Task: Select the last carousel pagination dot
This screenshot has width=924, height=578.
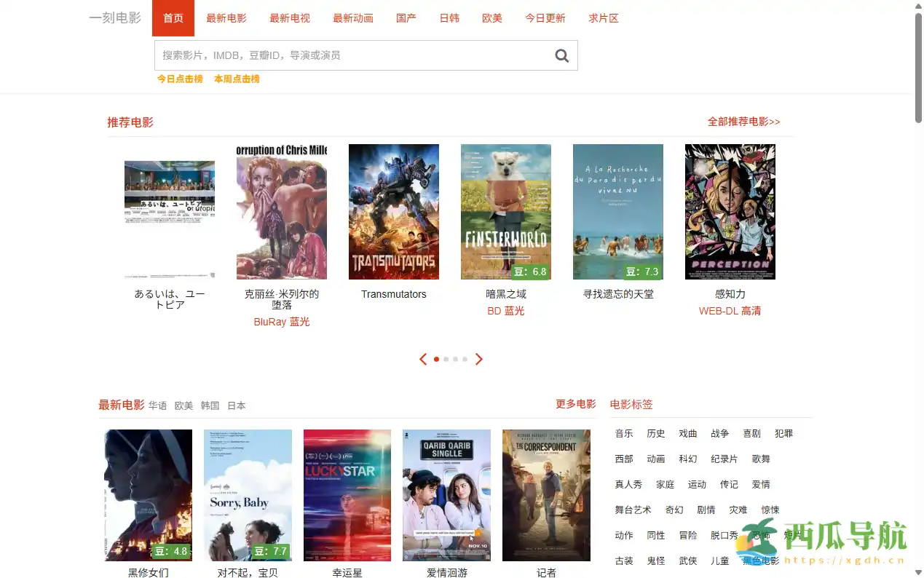Action: point(465,359)
